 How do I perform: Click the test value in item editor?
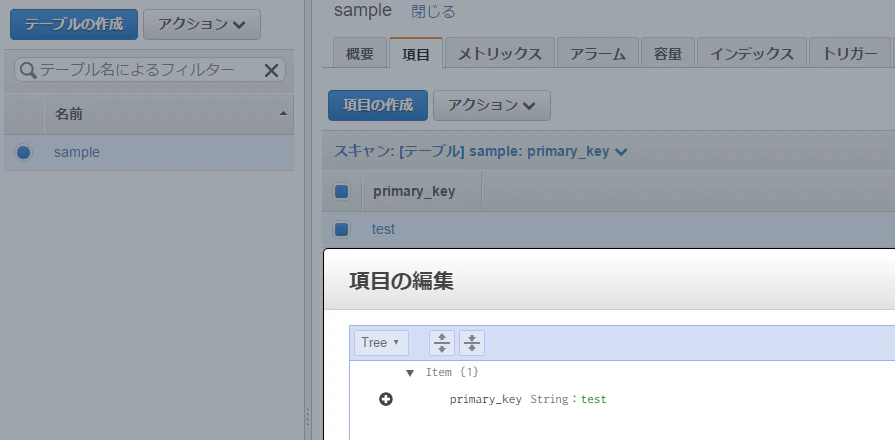tap(594, 399)
